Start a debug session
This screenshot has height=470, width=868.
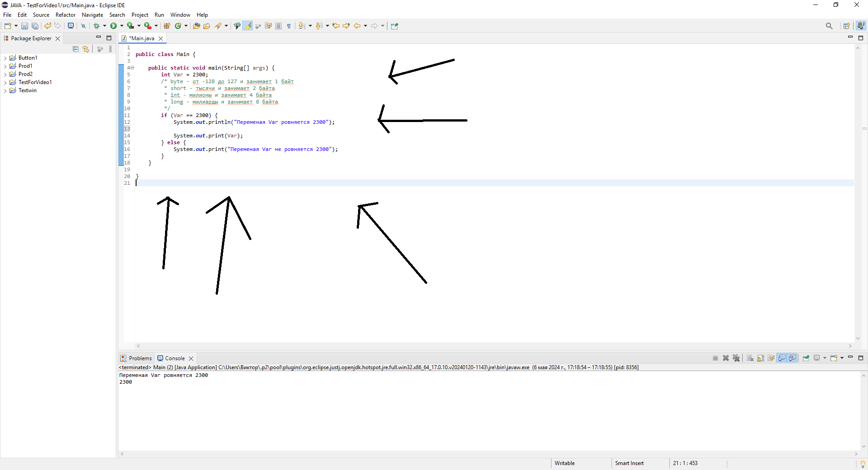point(96,26)
